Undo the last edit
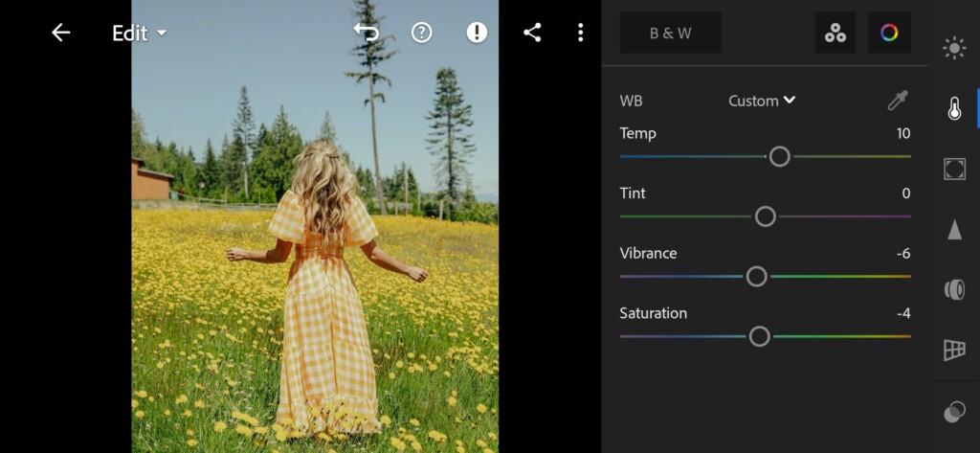This screenshot has height=453, width=980. [x=367, y=33]
